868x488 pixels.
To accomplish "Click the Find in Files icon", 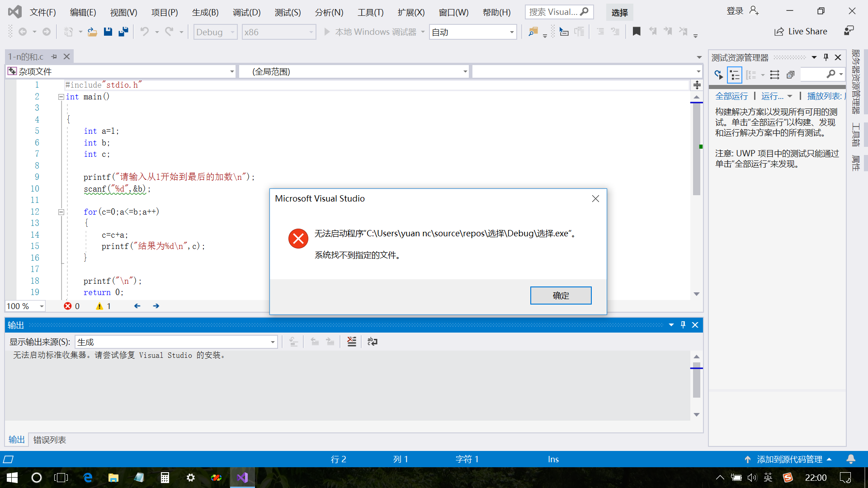I will click(533, 32).
